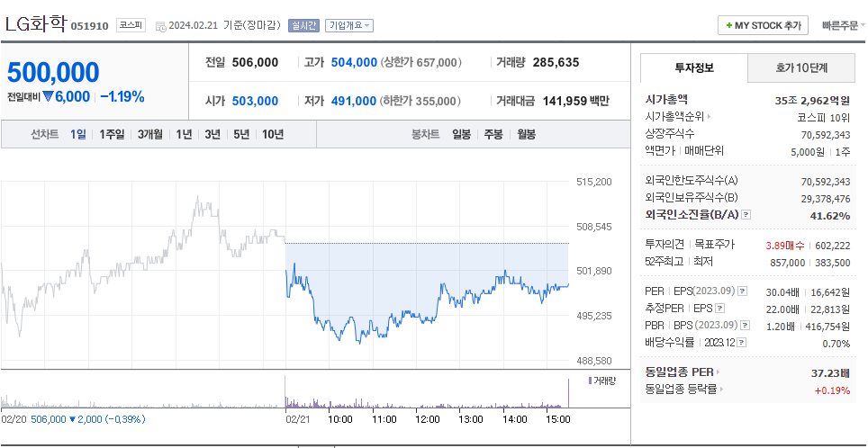Click the help icon next to 외국인소진율(B/A)
Screen dimensions: 868x448
(746, 215)
